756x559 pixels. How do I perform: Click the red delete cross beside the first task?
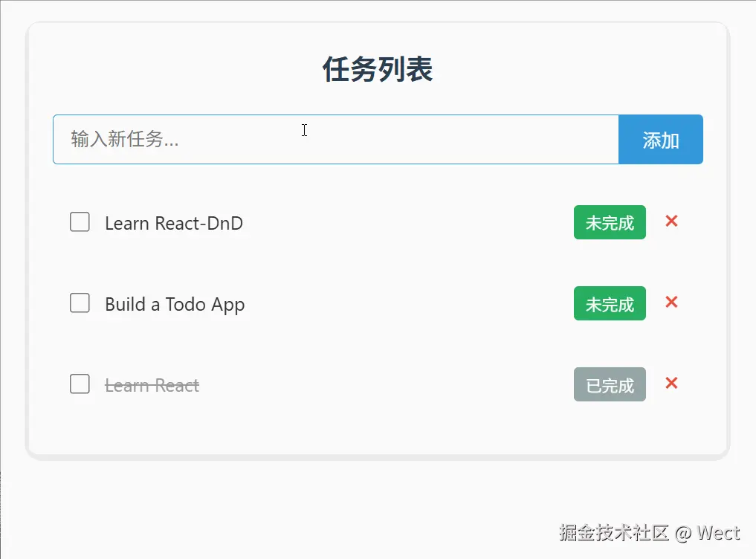coord(671,222)
